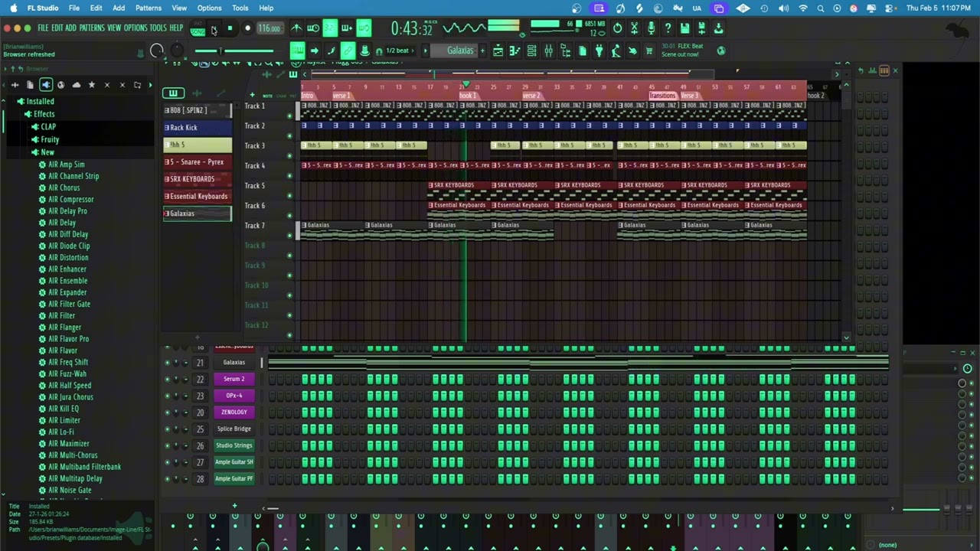Open the macOS Tools menu bar item
Screen dimensions: 980x551
(x=240, y=8)
